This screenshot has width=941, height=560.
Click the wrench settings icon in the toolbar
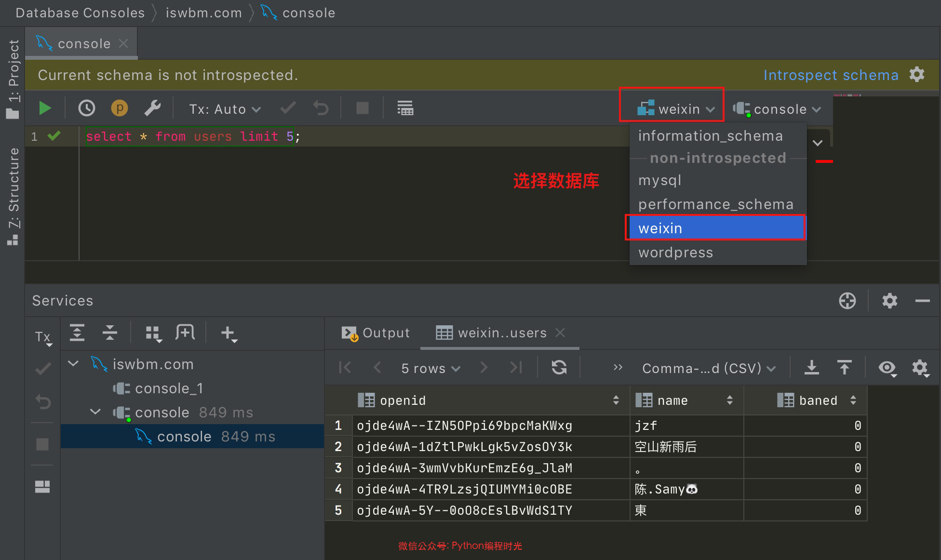(152, 108)
